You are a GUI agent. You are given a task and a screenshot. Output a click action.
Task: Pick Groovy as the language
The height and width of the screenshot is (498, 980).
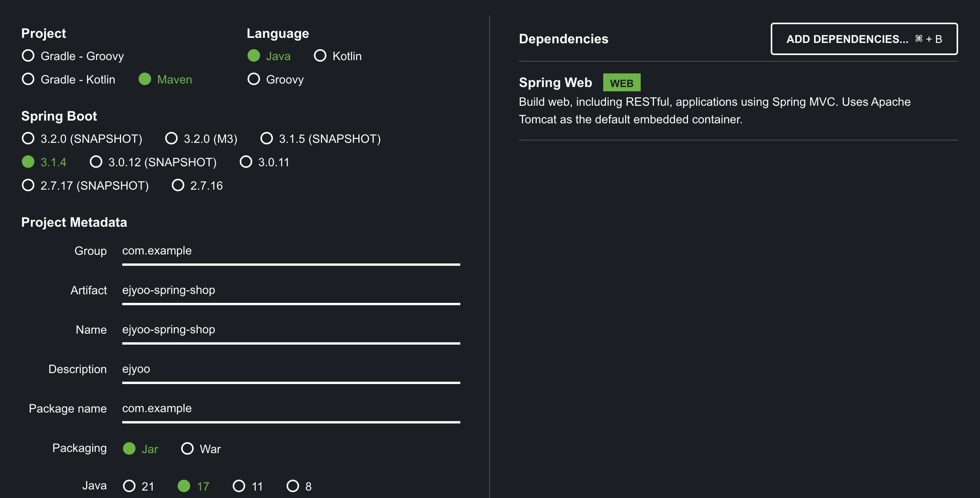point(254,79)
